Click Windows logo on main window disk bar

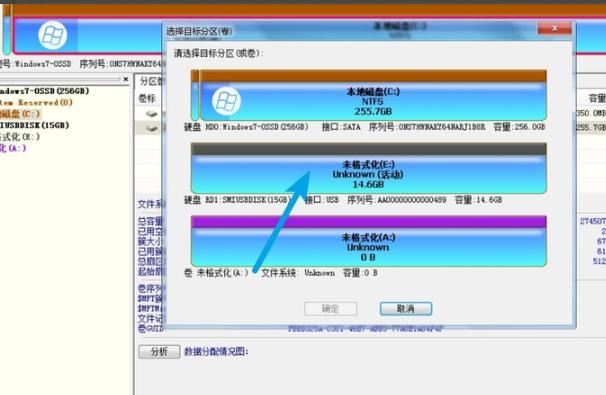(x=53, y=35)
